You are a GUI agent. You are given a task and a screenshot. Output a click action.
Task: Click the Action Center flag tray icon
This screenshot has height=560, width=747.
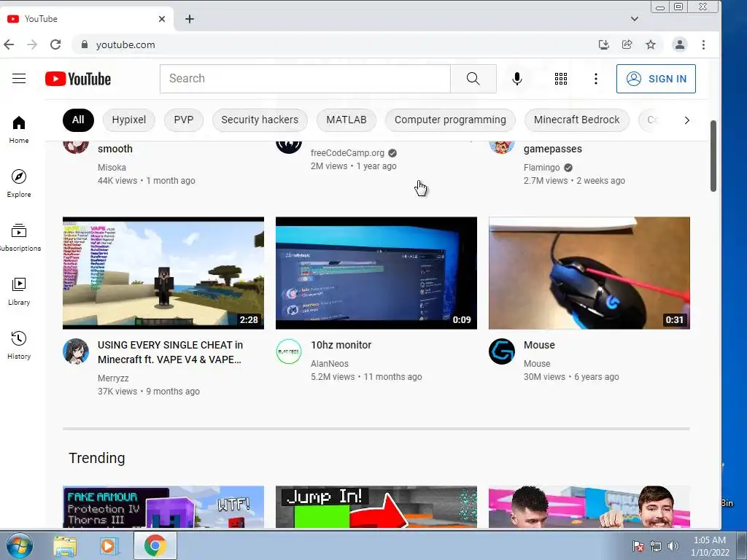(x=638, y=546)
